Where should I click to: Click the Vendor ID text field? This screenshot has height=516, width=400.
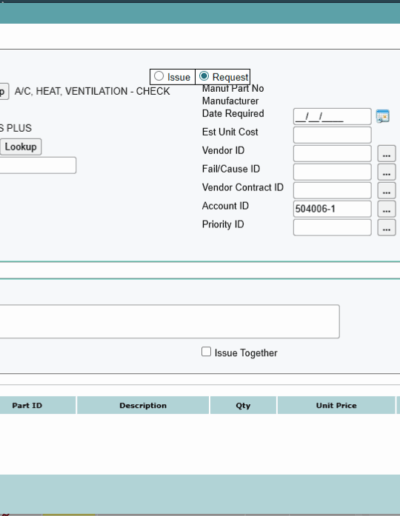[332, 153]
